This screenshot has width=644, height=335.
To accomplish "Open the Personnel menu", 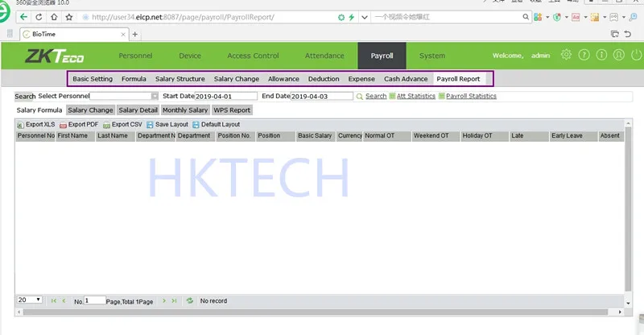I will 135,56.
